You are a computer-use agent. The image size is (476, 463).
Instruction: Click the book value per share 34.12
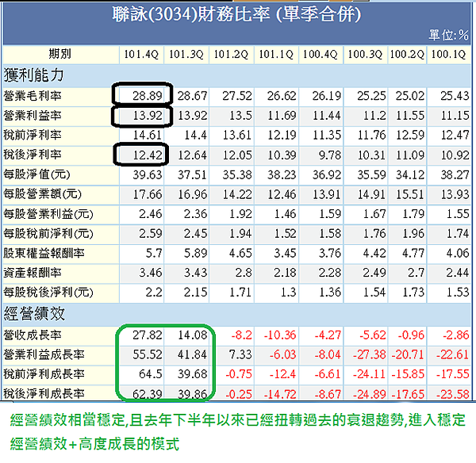click(x=410, y=174)
